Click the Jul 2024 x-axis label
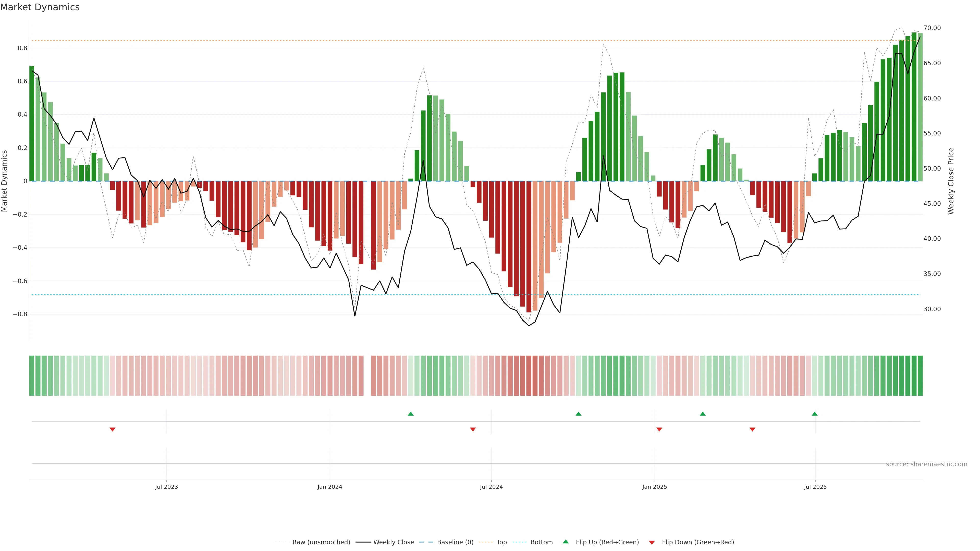Viewport: 980px width, 551px height. (x=491, y=487)
